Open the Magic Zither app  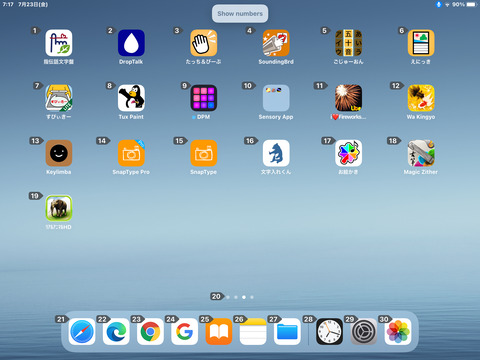421,153
